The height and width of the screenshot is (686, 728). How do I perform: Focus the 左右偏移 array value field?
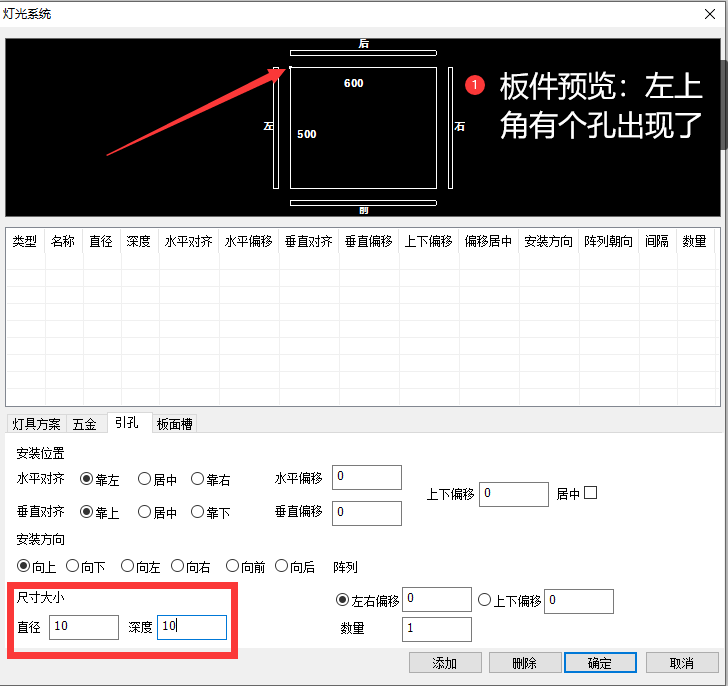click(437, 599)
